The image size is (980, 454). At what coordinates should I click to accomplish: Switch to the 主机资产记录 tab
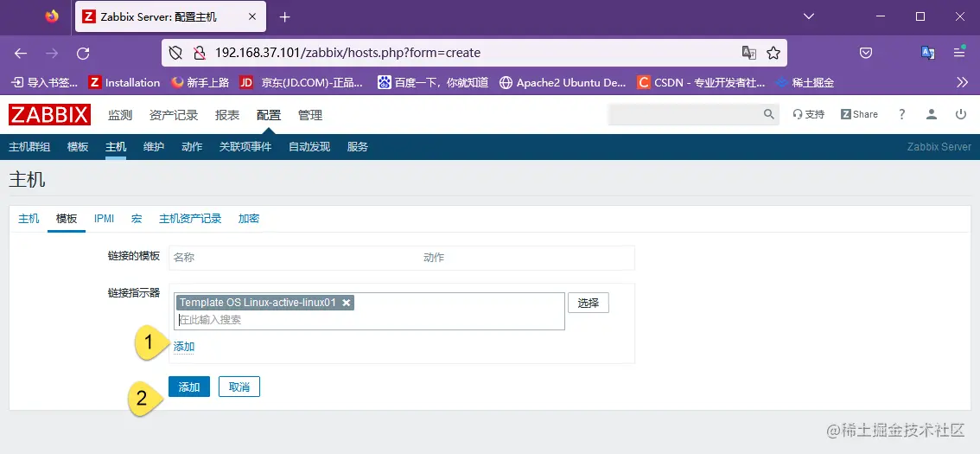[191, 219]
